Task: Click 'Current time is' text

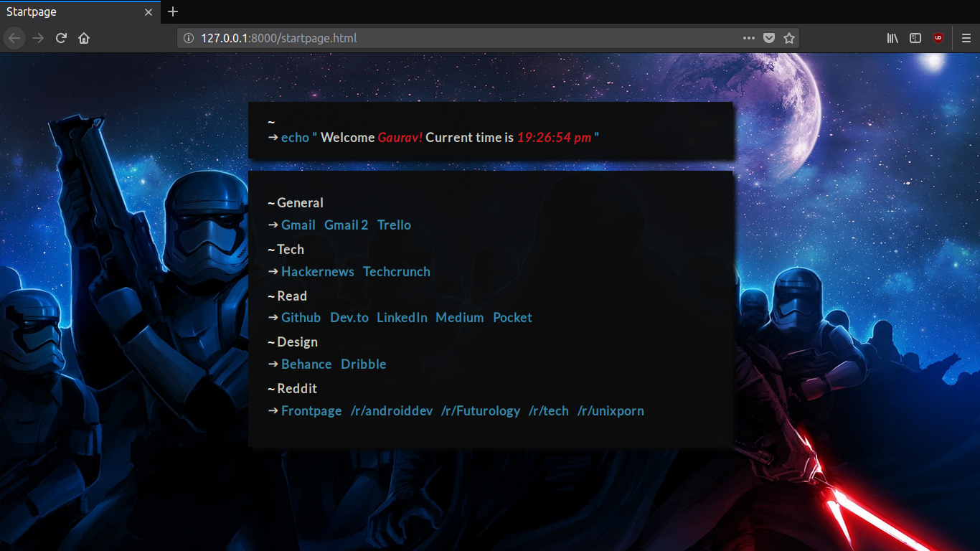Action: (x=470, y=138)
